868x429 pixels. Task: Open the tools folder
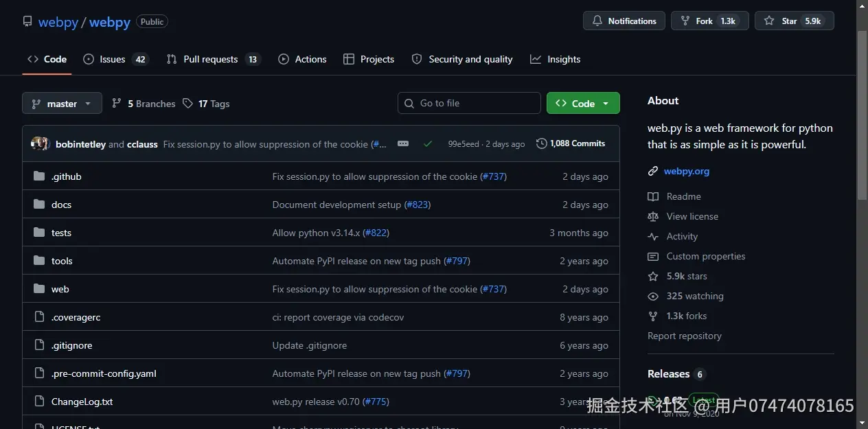(62, 261)
